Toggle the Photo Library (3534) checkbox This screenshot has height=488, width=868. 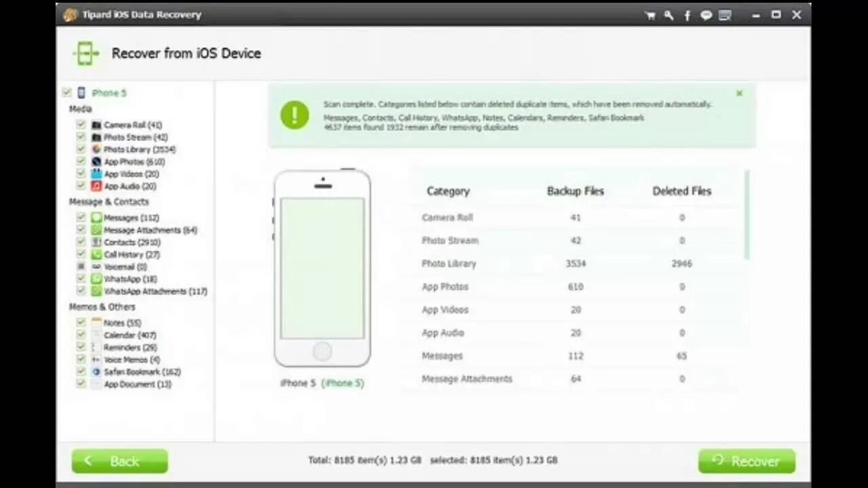[81, 150]
